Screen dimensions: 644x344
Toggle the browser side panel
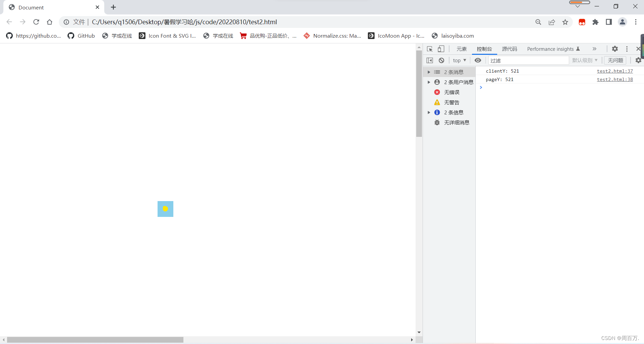609,22
